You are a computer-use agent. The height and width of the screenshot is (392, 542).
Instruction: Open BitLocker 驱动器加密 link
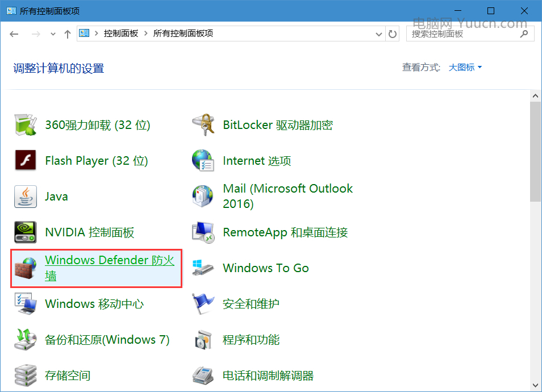[x=278, y=125]
